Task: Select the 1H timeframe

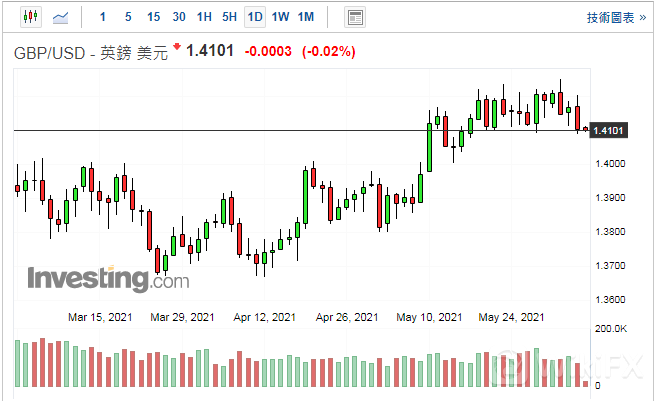Action: pos(204,17)
